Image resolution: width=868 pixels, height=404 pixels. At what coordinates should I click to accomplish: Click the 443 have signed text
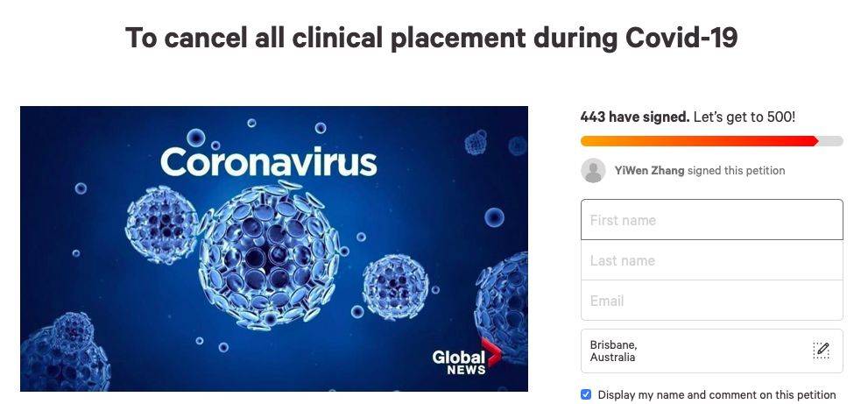click(634, 117)
